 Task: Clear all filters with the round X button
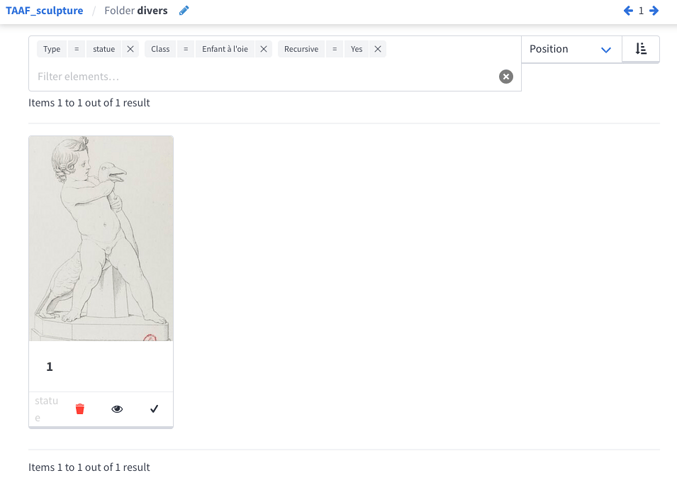[506, 76]
